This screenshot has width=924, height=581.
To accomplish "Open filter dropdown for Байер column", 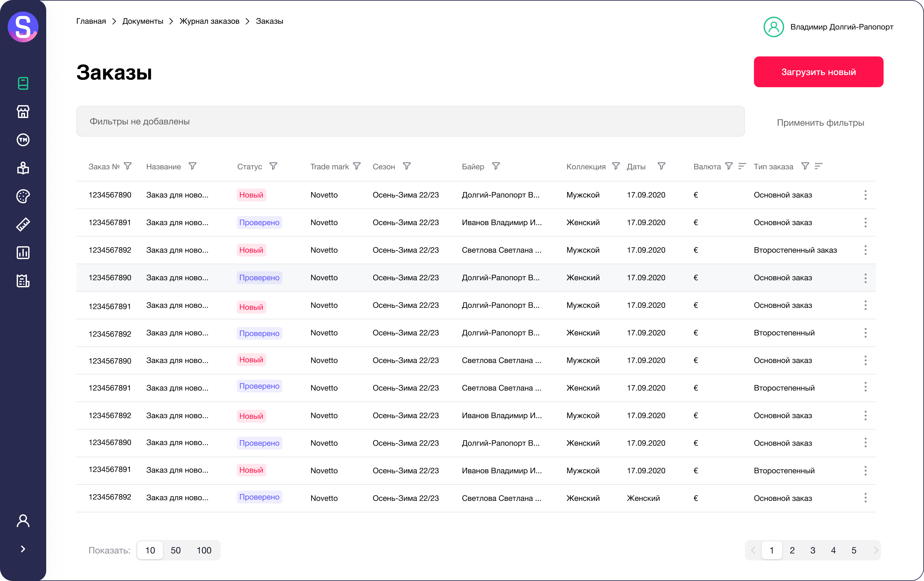I will 496,166.
